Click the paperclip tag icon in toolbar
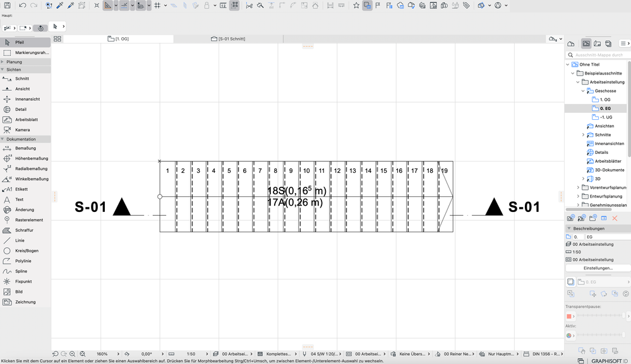The height and width of the screenshot is (364, 631). [x=466, y=6]
